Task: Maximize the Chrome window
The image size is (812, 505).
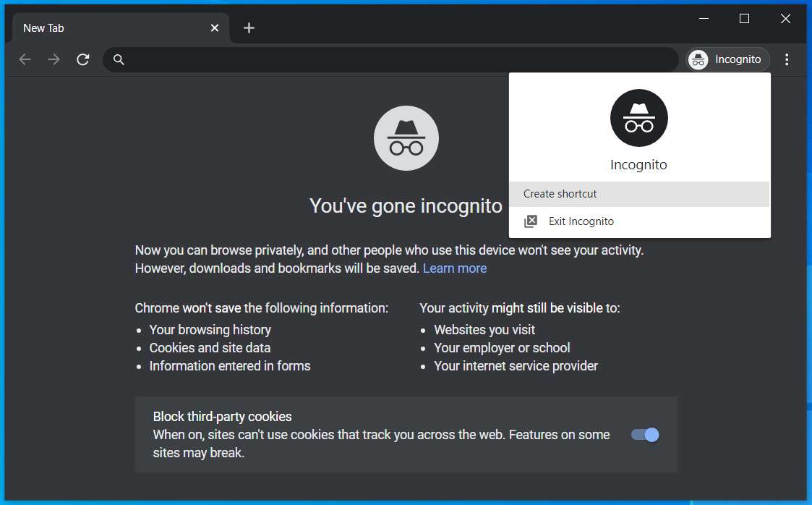Action: point(744,19)
